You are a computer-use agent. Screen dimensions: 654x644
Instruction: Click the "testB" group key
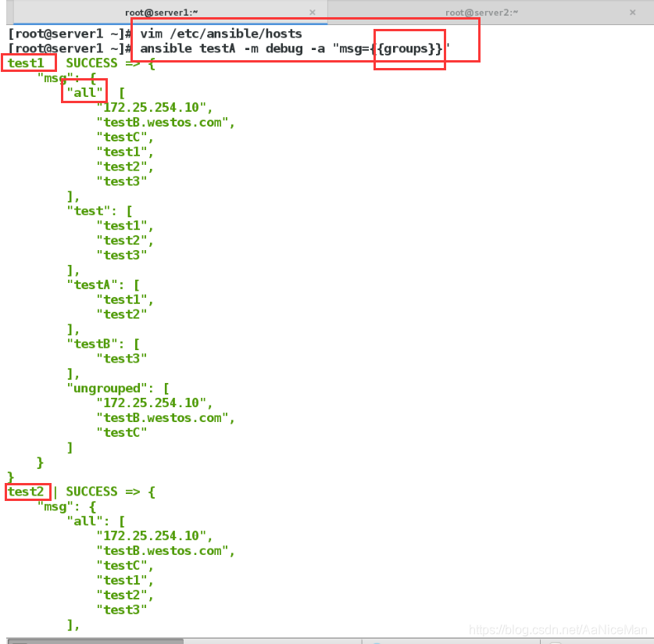92,344
